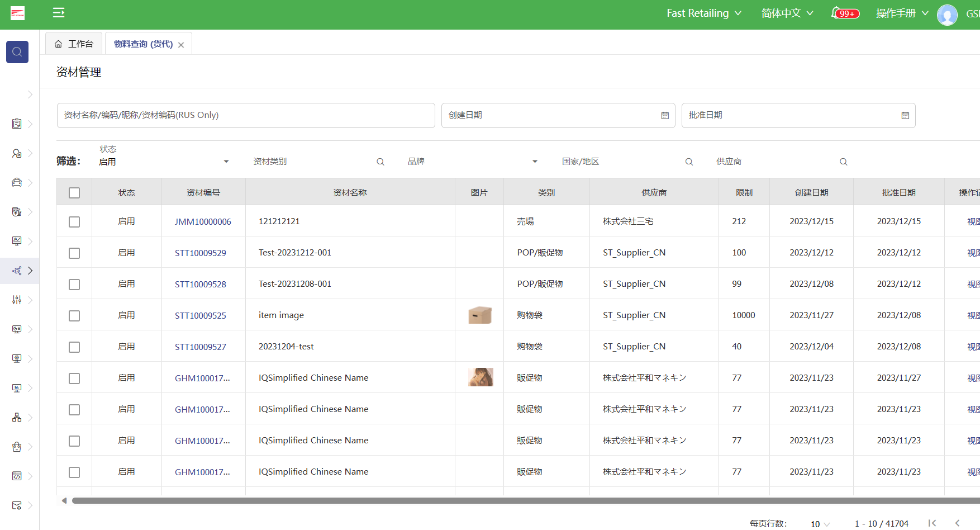980x530 pixels.
Task: Go to previous page with pagination arrow
Action: point(957,523)
